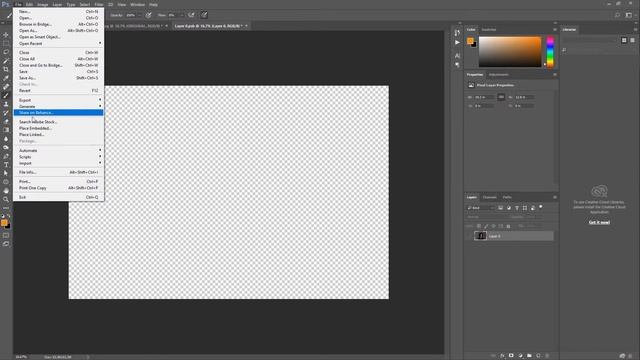The height and width of the screenshot is (360, 640).
Task: Select the Eyedropper tool
Action: [6, 78]
